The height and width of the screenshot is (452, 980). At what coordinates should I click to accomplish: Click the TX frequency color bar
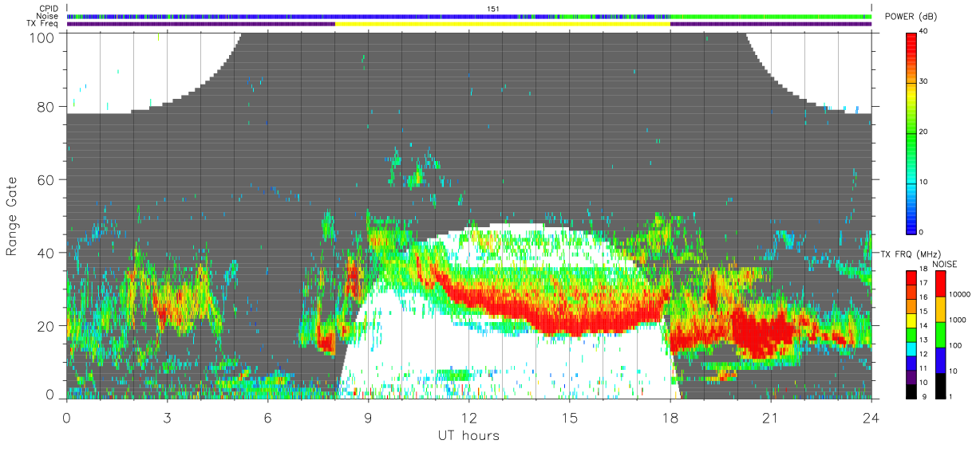tap(911, 335)
